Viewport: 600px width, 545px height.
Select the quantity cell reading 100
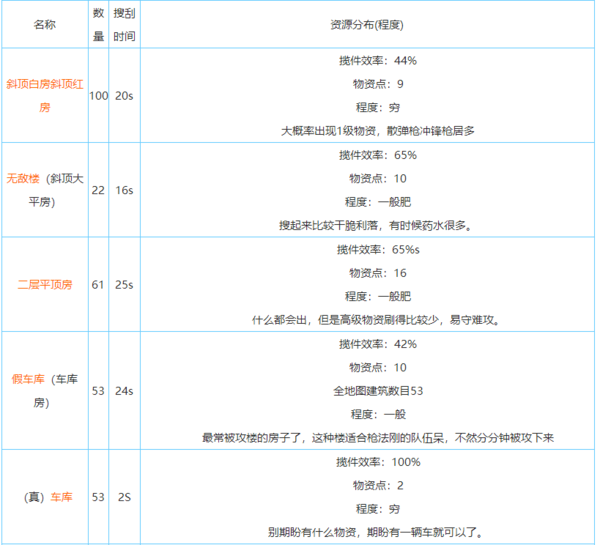pyautogui.click(x=99, y=96)
